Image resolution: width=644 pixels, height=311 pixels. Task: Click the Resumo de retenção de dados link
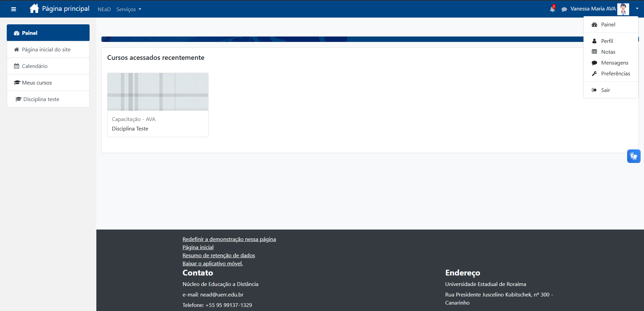coord(218,256)
